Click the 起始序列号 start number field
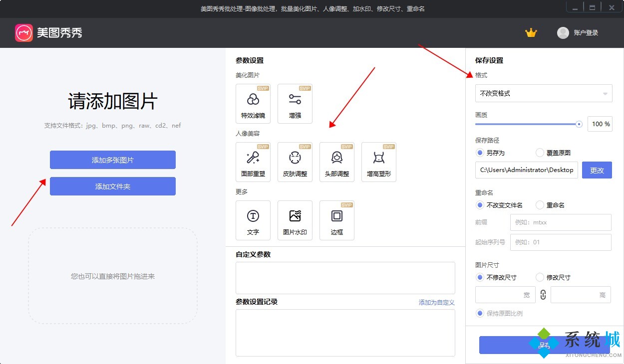624x364 pixels. pos(561,242)
